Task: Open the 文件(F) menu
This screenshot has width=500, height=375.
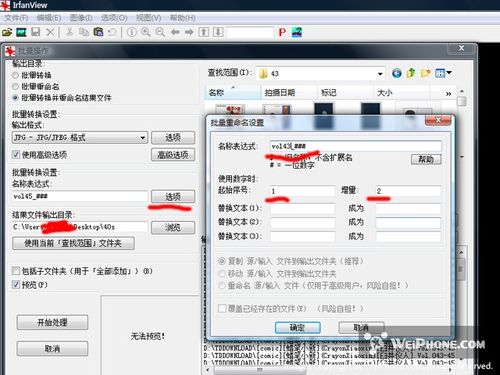Action: tap(16, 18)
